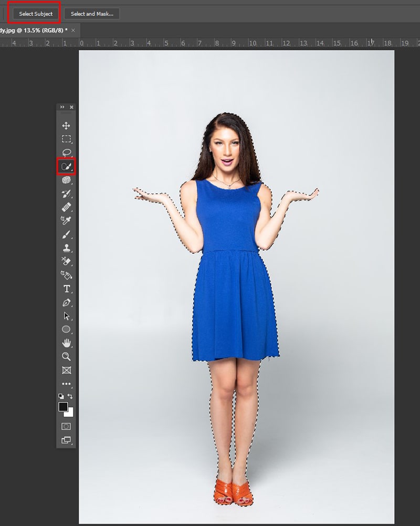Swap foreground and background colors
This screenshot has width=420, height=526.
(70, 396)
